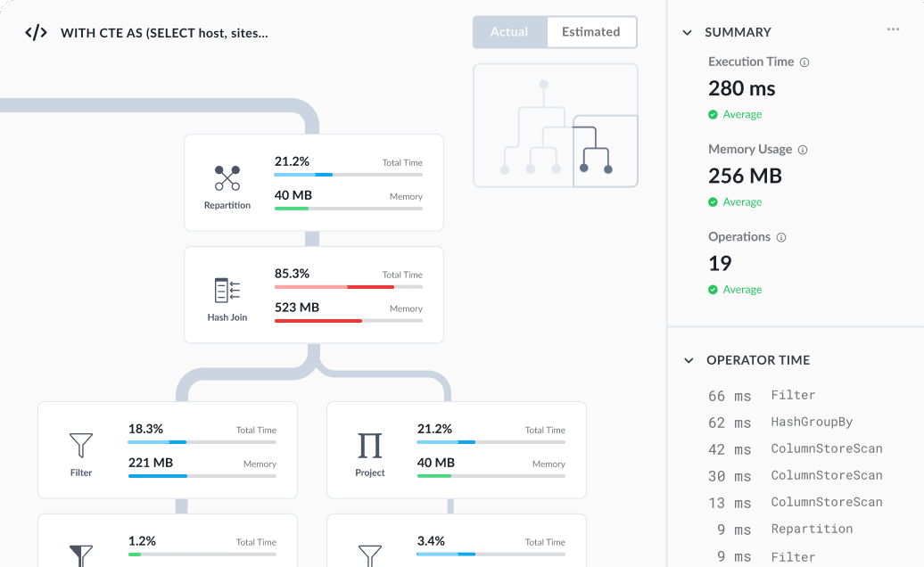This screenshot has height=567, width=924.
Task: Click the OPERATOR TIME section heading
Action: (758, 360)
